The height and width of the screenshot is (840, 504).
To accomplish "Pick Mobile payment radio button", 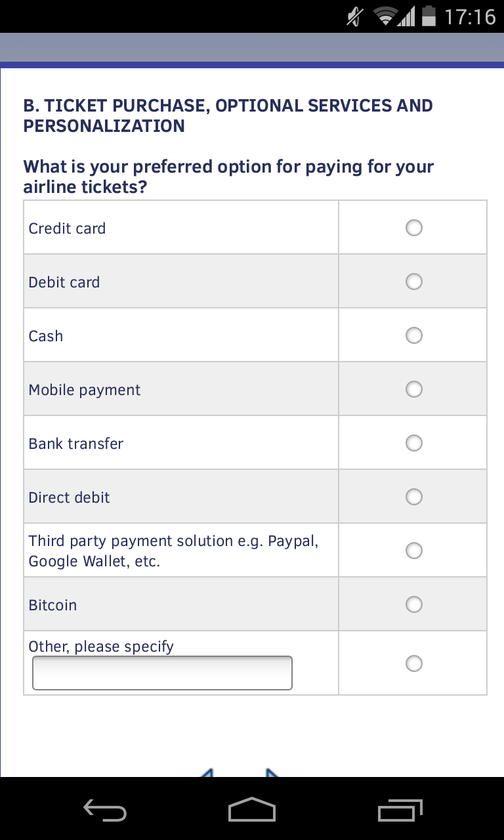I will [x=414, y=389].
